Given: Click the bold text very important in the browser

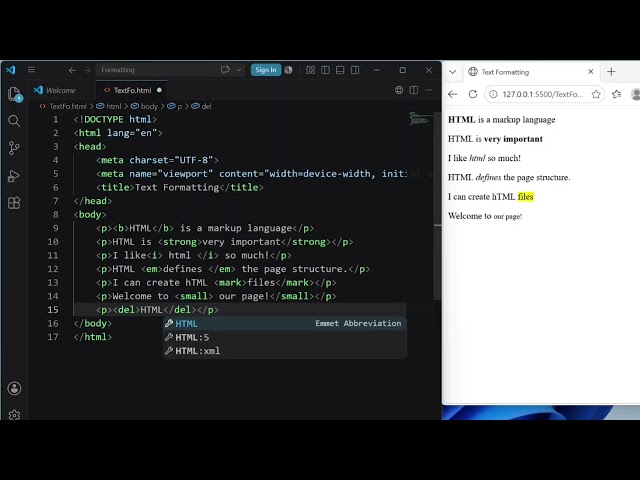Looking at the screenshot, I should (513, 139).
